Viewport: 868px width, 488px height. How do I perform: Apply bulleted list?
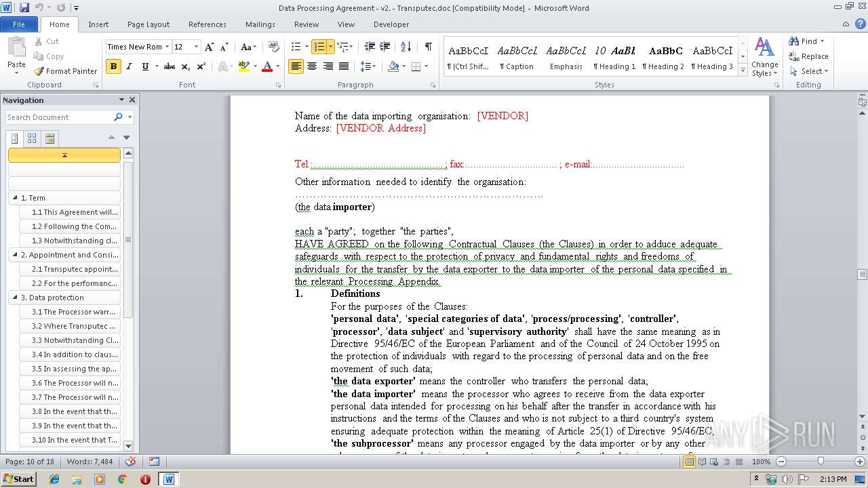tap(296, 47)
